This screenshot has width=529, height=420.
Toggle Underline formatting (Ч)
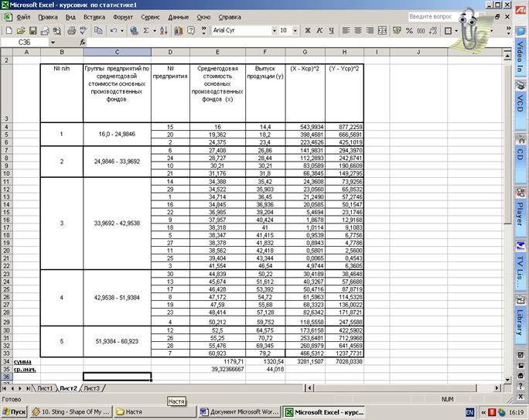(x=330, y=30)
